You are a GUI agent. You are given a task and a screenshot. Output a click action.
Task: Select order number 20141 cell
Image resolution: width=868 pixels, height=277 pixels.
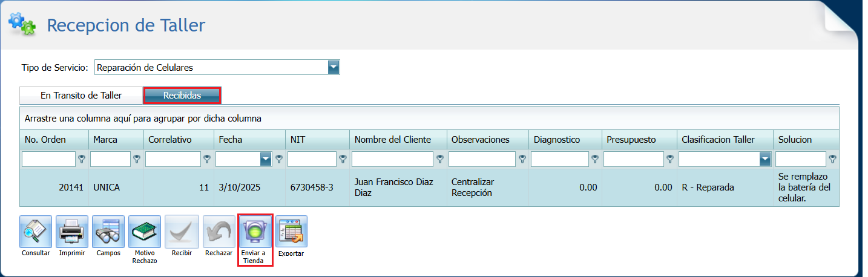click(54, 187)
